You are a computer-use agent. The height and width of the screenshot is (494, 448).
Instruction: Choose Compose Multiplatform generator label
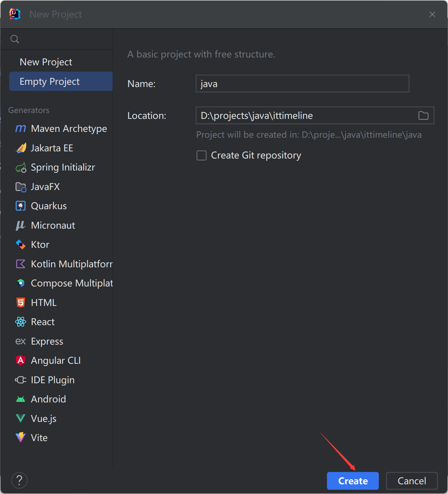(x=72, y=283)
